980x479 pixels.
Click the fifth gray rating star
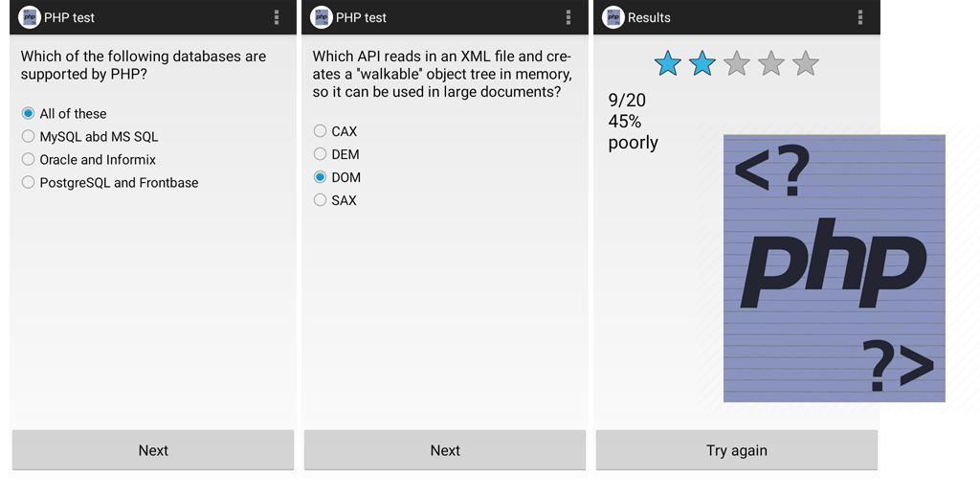[x=806, y=64]
